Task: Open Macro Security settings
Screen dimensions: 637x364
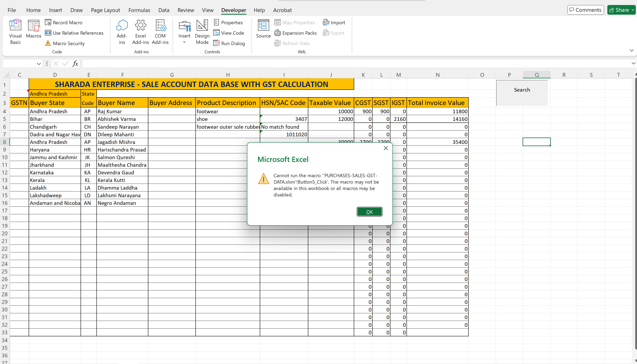Action: [65, 43]
